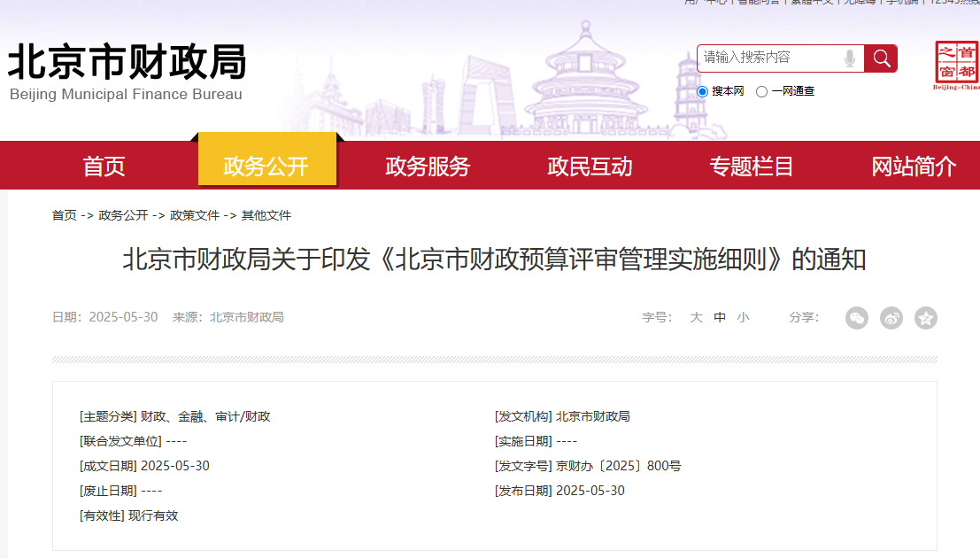Open the 首页 navigation tab
Image resolution: width=980 pixels, height=558 pixels.
coord(104,167)
